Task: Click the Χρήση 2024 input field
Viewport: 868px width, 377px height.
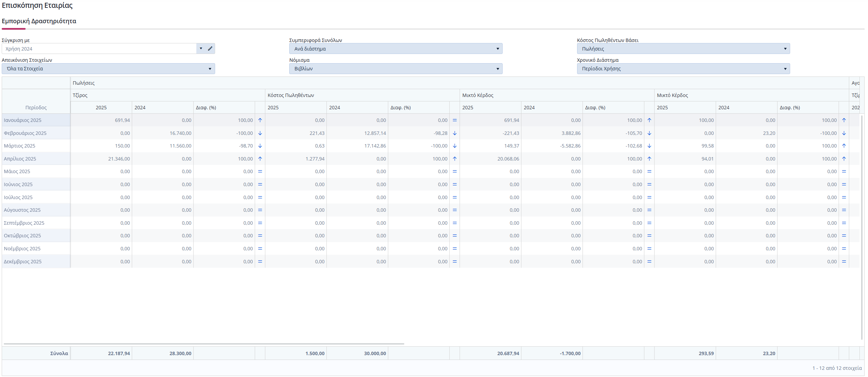Action: (99, 48)
